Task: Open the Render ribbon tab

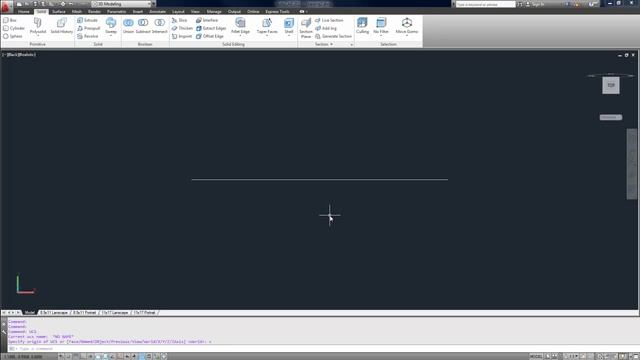Action: pos(94,11)
